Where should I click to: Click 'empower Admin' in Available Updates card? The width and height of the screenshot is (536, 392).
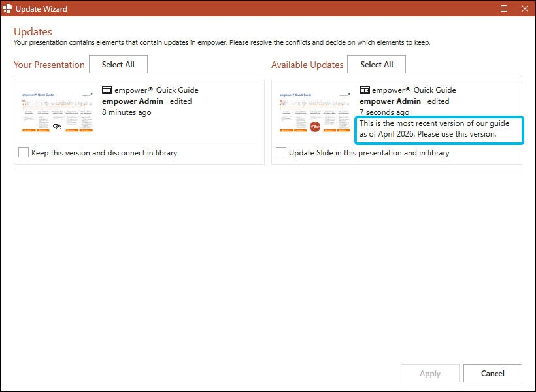coord(390,101)
